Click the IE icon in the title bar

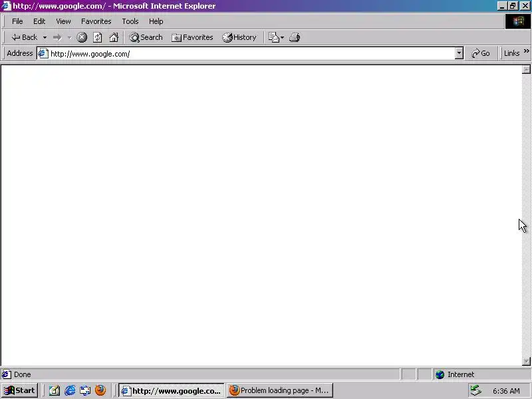6,6
